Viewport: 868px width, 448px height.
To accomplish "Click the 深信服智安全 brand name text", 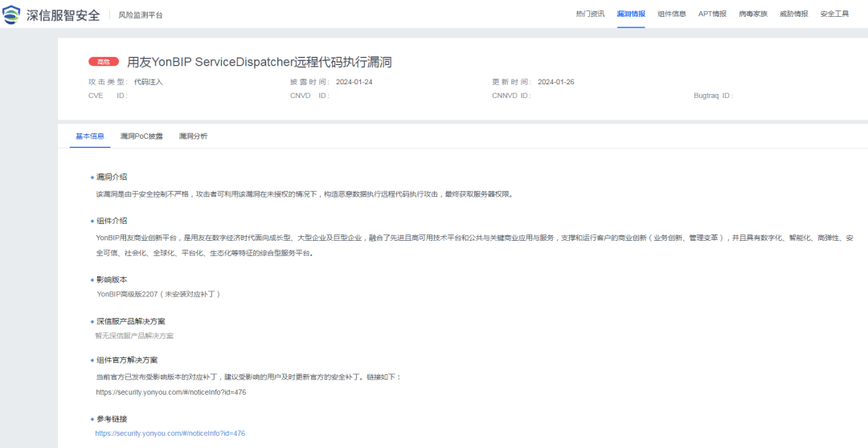I will coord(63,15).
